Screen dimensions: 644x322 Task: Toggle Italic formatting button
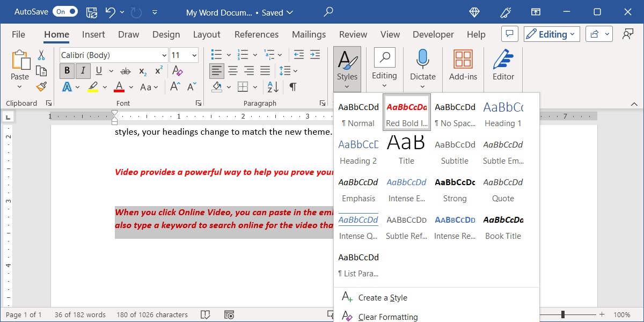point(83,71)
